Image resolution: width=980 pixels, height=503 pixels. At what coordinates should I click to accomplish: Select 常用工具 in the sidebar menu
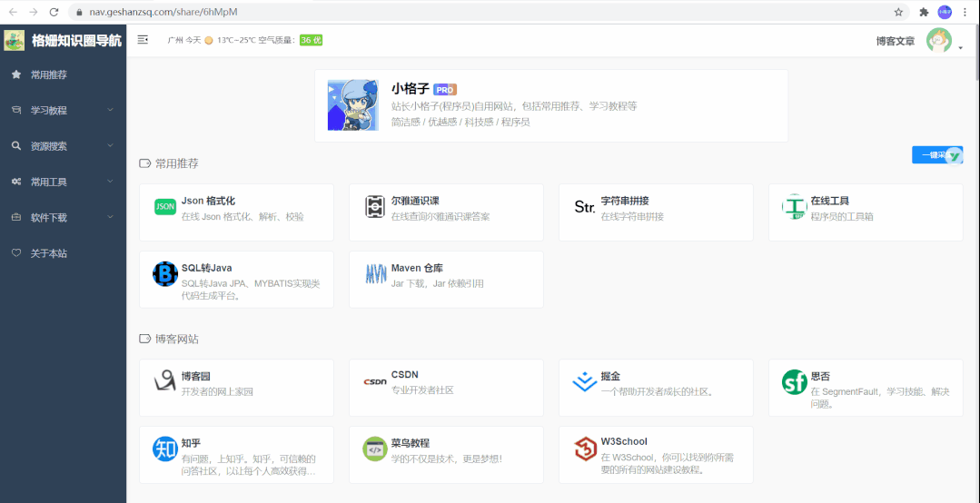click(64, 182)
